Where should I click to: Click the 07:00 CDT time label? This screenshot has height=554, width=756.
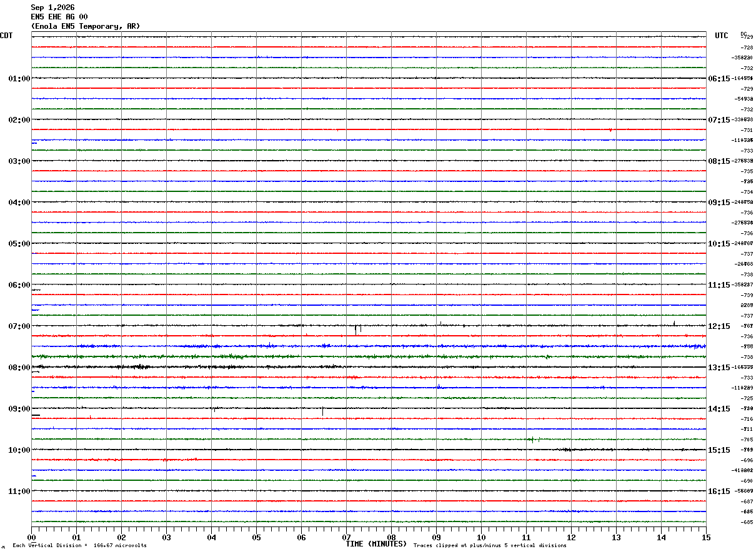[x=19, y=326]
